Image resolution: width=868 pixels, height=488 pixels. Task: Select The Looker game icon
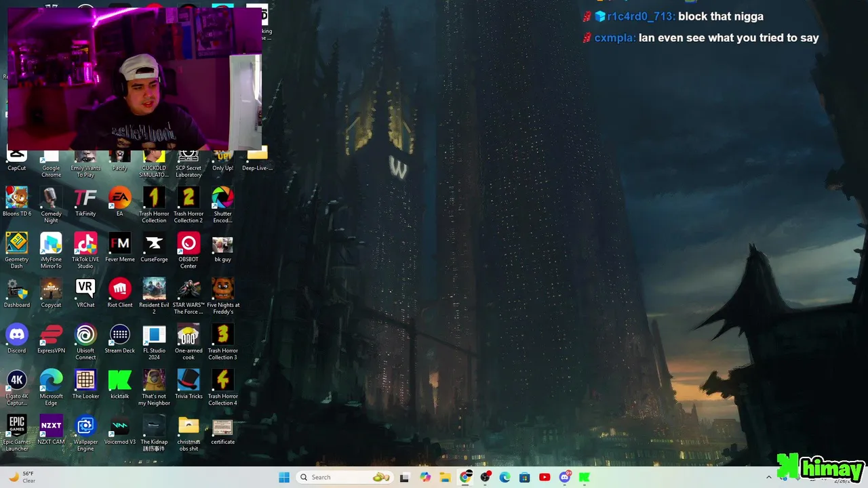[x=85, y=384]
